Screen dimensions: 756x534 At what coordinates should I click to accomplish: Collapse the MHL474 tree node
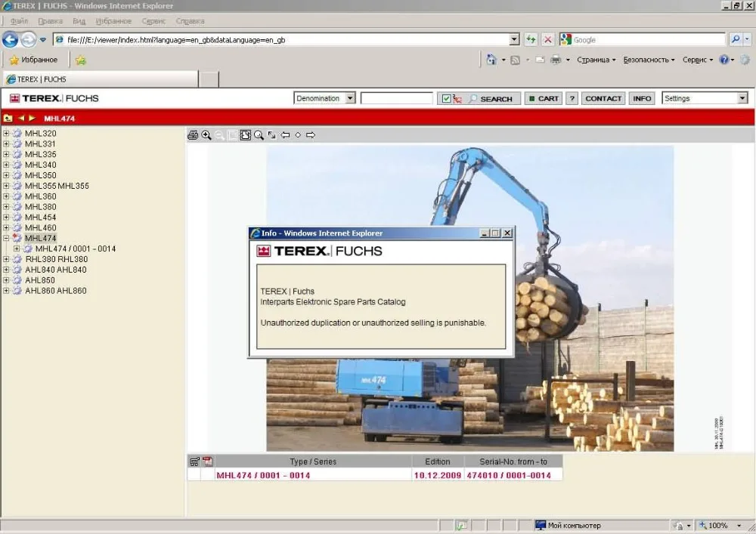pos(6,238)
